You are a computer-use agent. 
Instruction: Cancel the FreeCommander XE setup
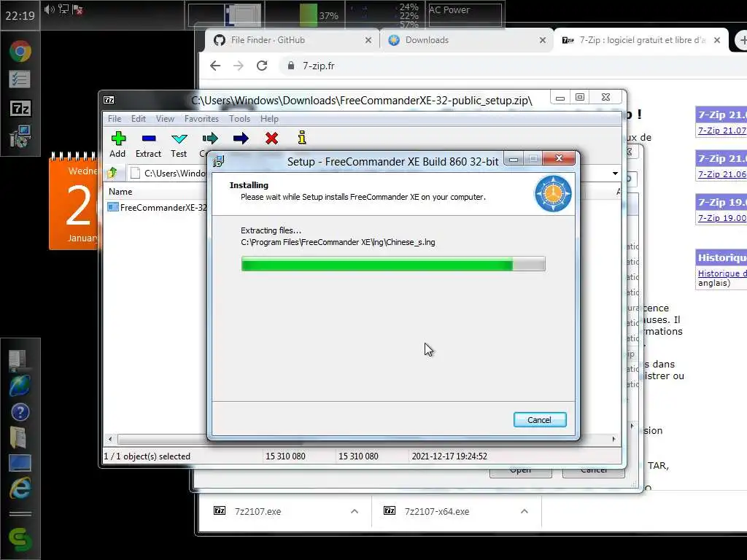tap(540, 419)
